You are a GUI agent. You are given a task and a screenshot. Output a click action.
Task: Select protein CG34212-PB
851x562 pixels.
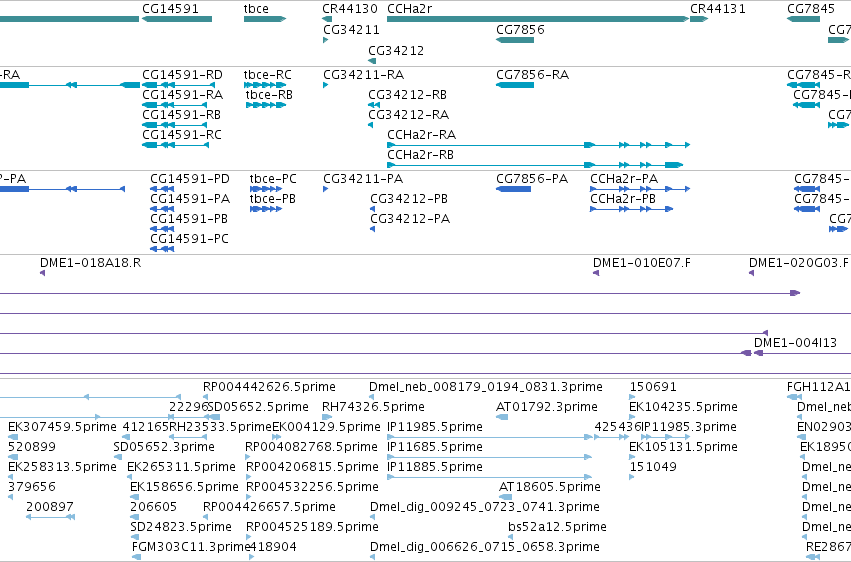[409, 199]
